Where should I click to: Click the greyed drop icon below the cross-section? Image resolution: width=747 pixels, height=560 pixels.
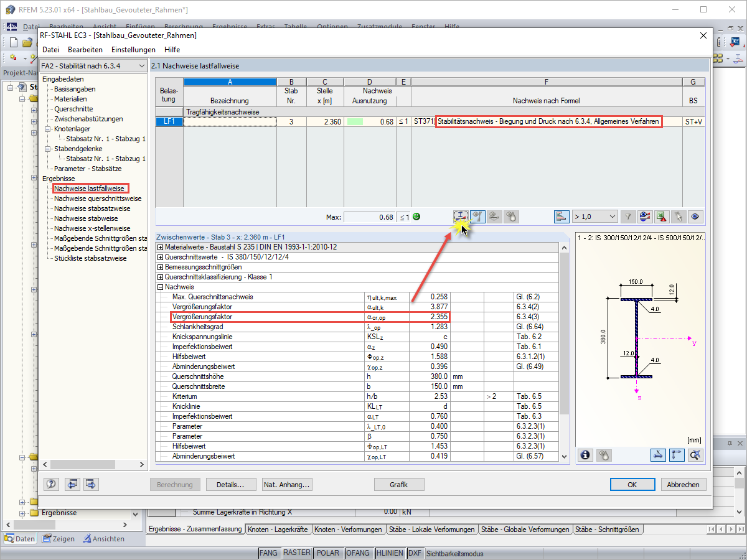603,455
